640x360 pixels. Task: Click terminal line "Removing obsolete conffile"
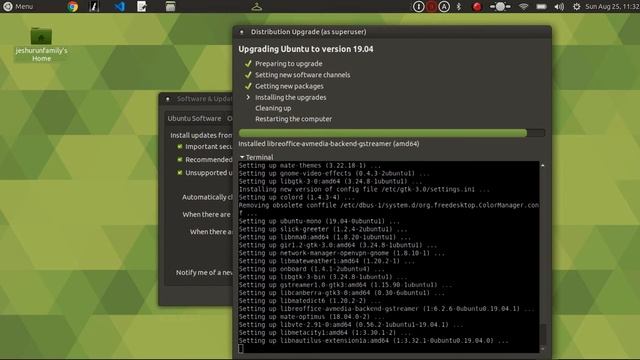[389, 209]
